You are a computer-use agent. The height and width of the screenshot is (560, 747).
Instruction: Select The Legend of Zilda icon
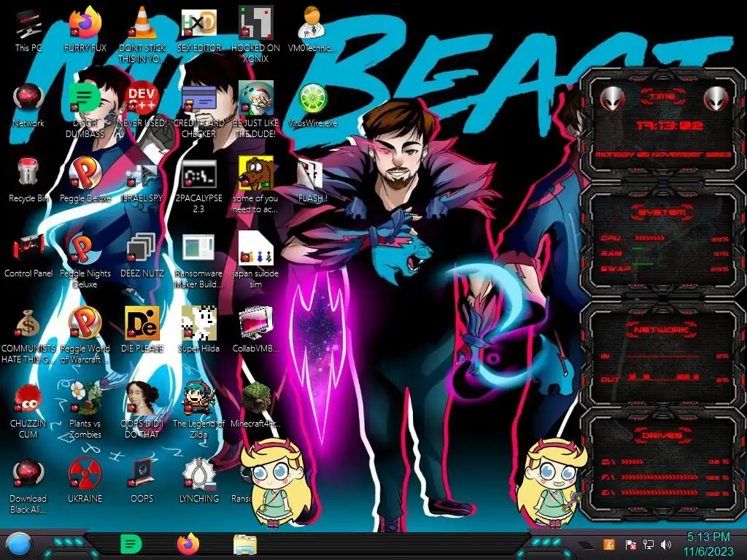[198, 411]
